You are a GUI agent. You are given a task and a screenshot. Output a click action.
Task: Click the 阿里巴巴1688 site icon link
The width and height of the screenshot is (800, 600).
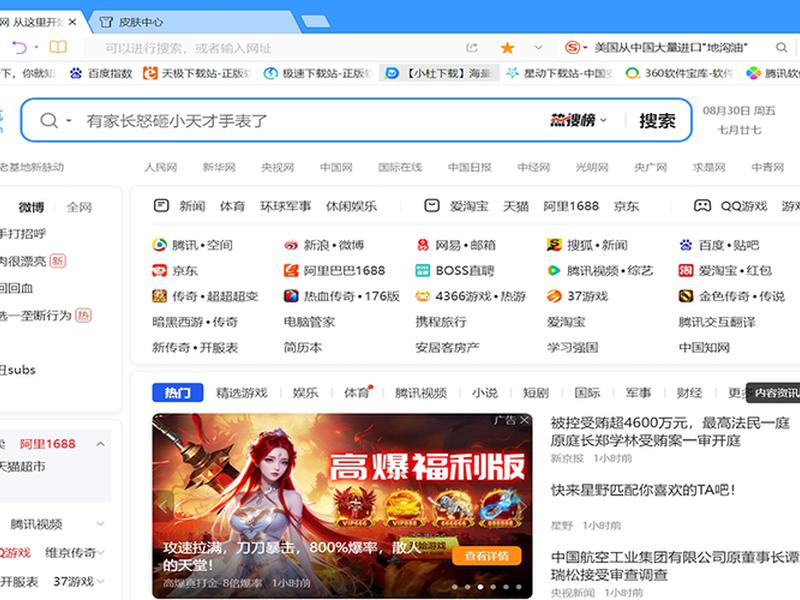(x=334, y=271)
